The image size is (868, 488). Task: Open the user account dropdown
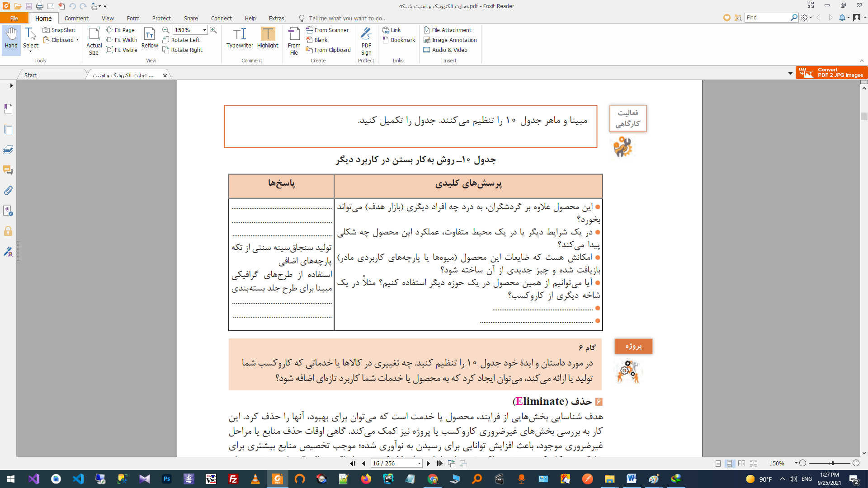(x=859, y=17)
